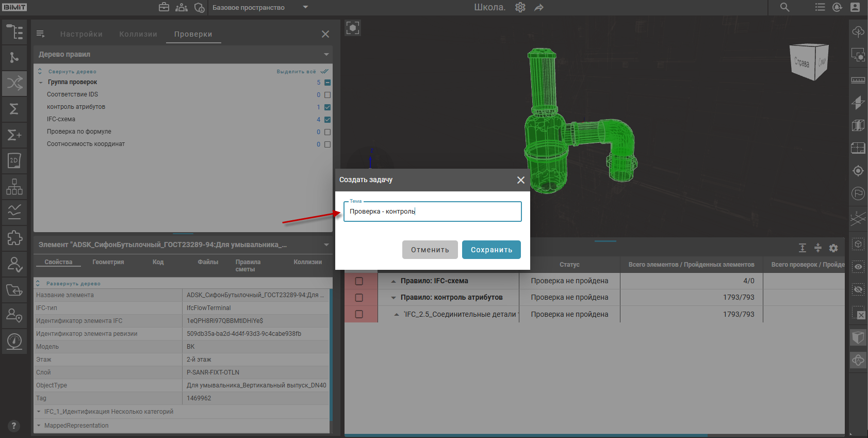Click the search magnifier in top bar
The height and width of the screenshot is (438, 868).
click(784, 7)
